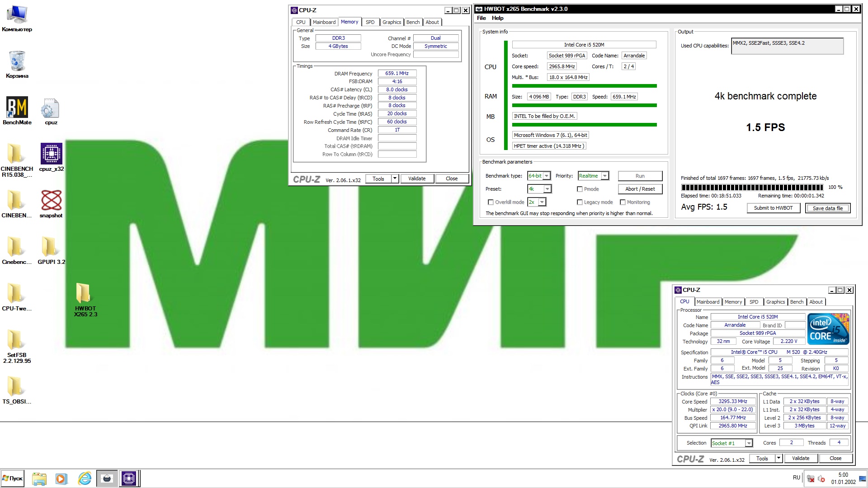Click the Used CPU capabilities text box
The image size is (868, 488).
[787, 46]
